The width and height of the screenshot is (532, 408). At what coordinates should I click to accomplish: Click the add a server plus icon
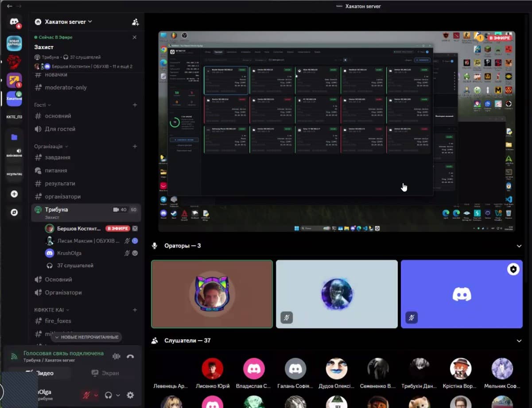pyautogui.click(x=14, y=194)
